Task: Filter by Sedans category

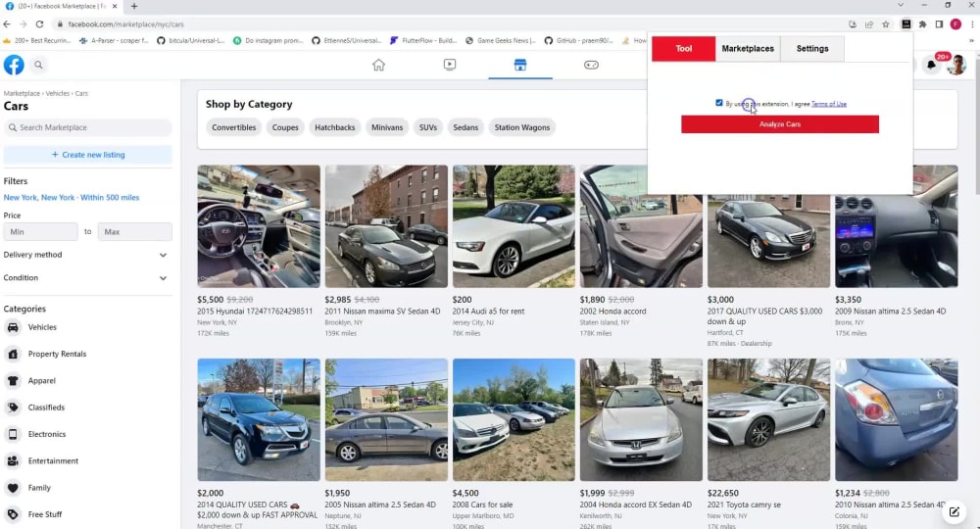Action: tap(465, 127)
